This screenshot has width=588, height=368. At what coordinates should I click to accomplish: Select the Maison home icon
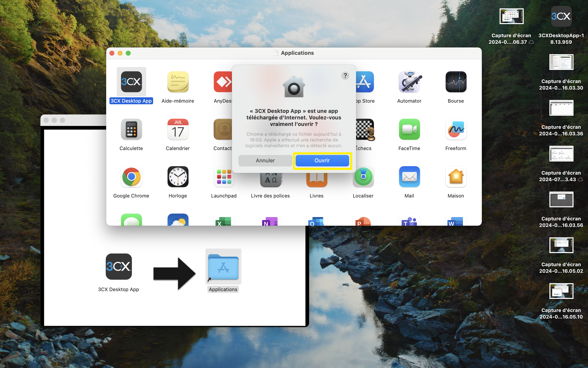coord(456,177)
